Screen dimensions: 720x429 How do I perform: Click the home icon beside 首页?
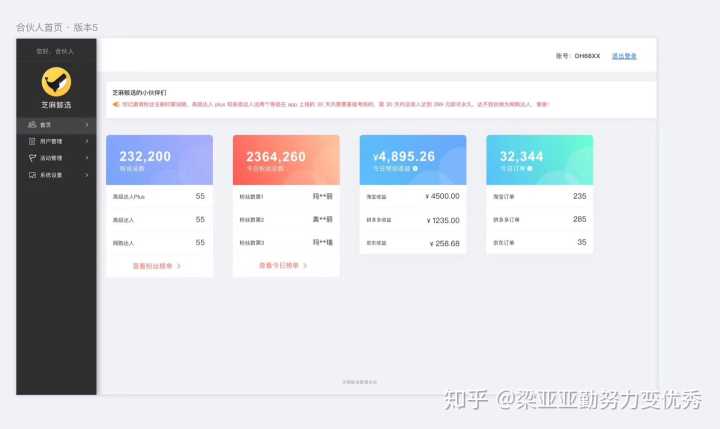pos(32,124)
